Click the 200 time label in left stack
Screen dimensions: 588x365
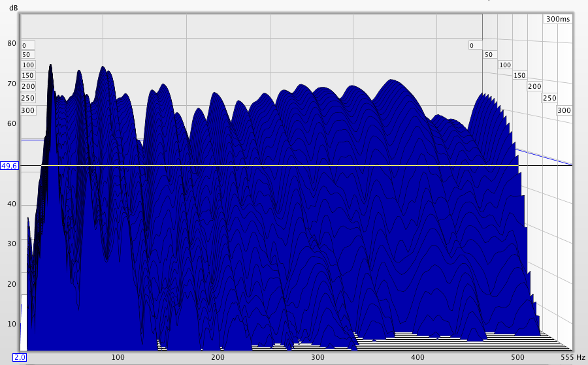pos(28,86)
